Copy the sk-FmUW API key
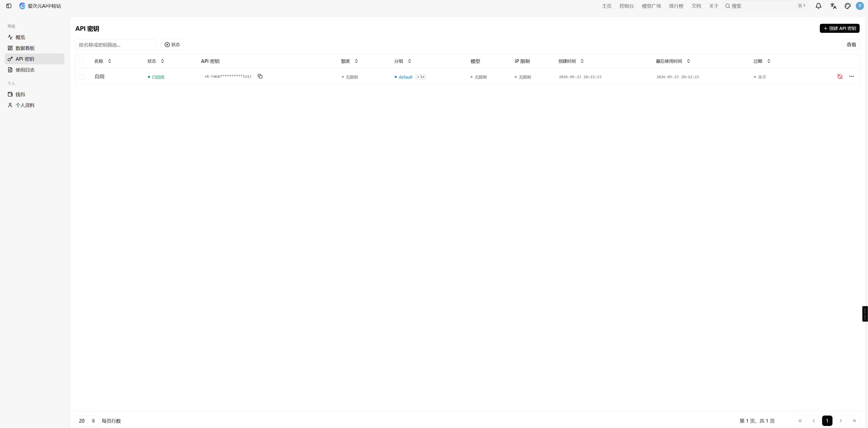The height and width of the screenshot is (428, 868). (260, 76)
